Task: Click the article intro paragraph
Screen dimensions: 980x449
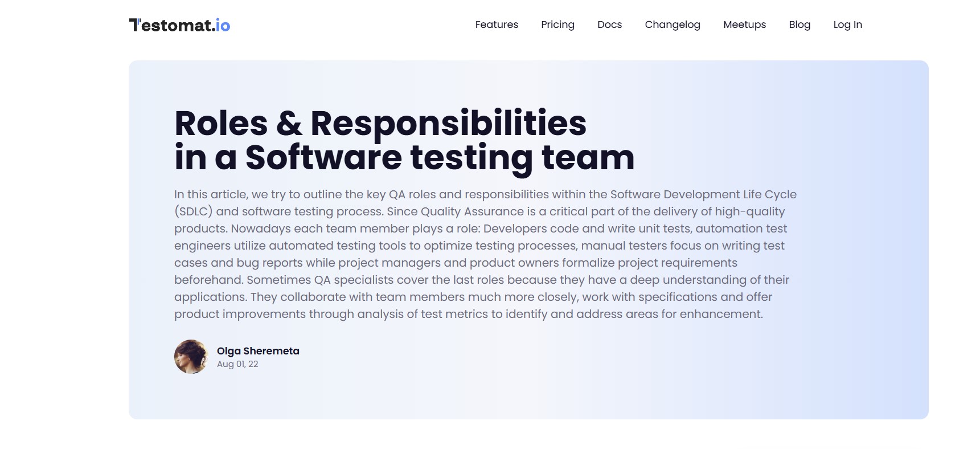Action: point(485,254)
